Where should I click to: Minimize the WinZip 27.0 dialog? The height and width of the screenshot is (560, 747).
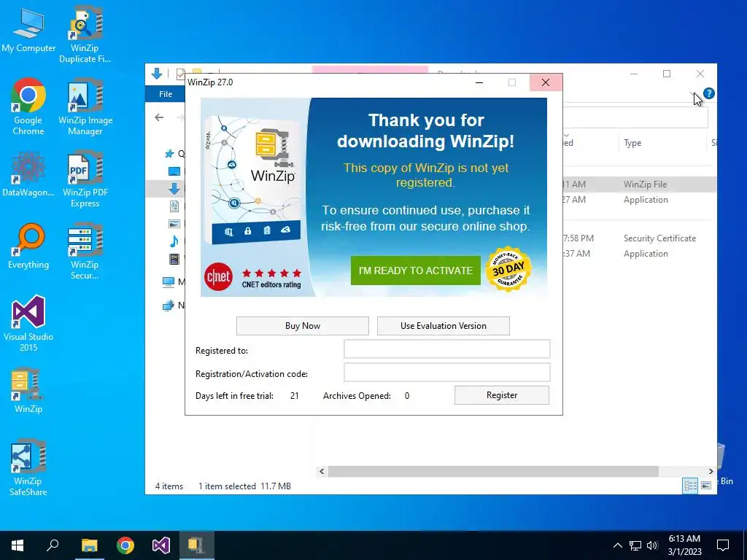479,82
